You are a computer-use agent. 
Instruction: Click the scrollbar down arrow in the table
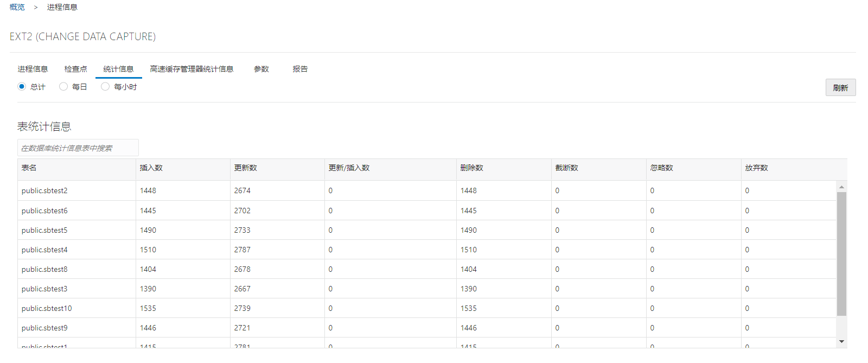click(841, 341)
